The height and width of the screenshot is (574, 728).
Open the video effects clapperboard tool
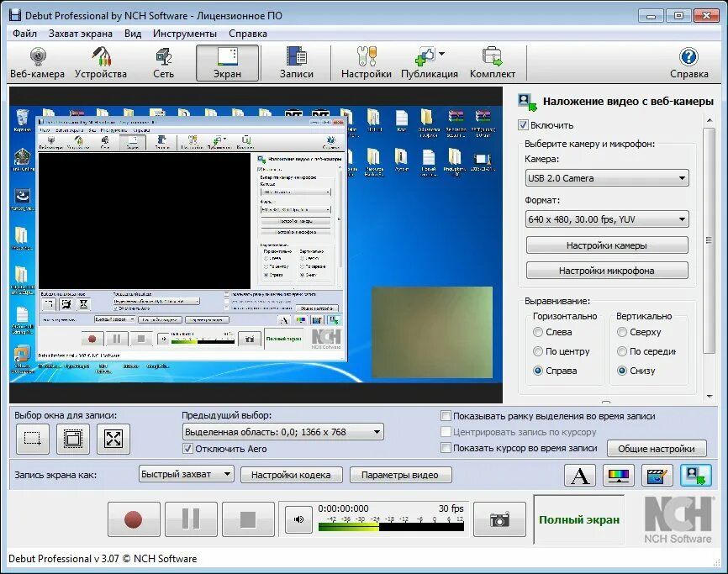point(657,475)
